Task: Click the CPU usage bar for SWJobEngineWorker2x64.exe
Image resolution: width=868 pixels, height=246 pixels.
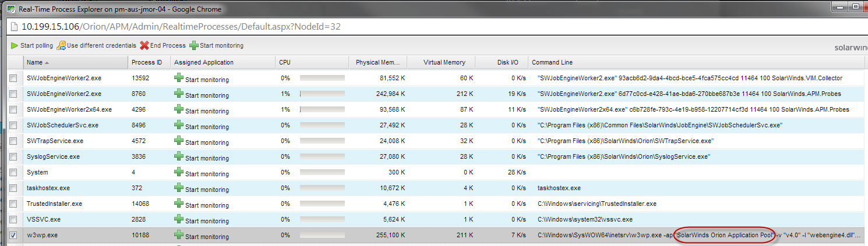Action: tap(322, 109)
